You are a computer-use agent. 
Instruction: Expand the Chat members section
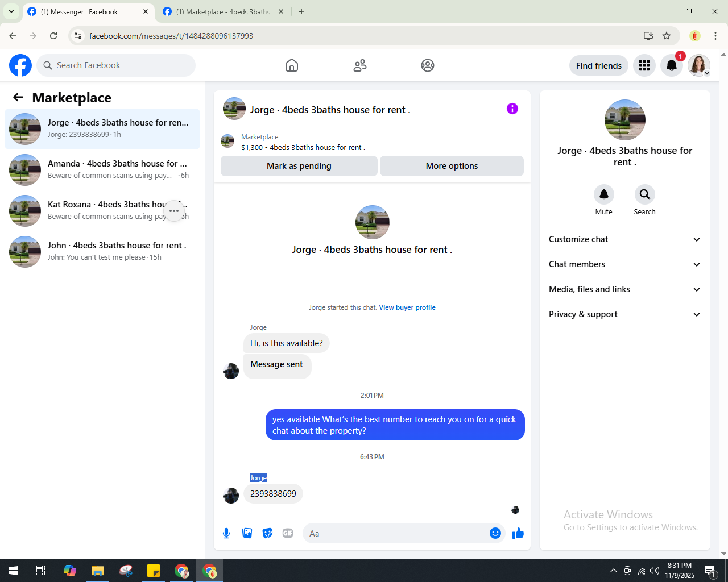[625, 264]
